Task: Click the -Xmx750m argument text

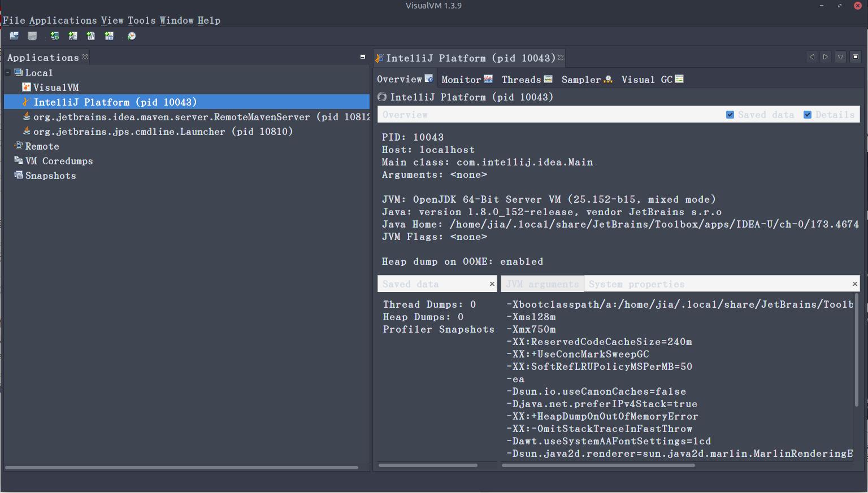Action: tap(531, 329)
